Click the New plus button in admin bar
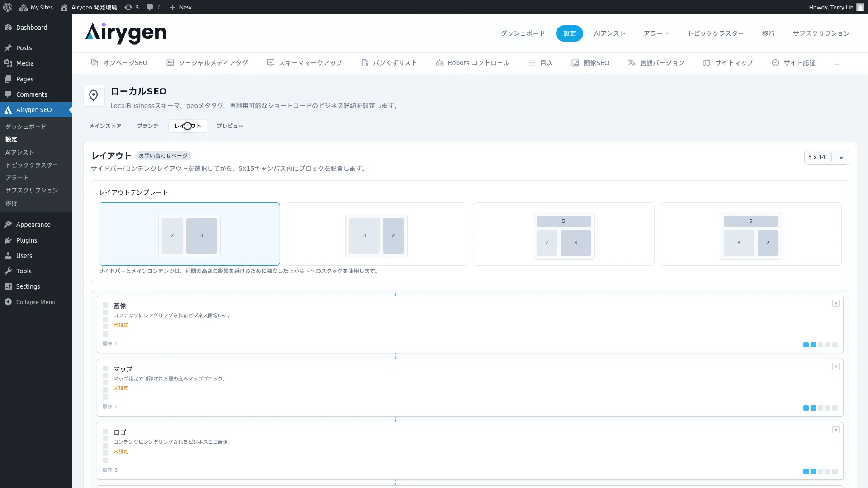868x488 pixels. tap(180, 7)
